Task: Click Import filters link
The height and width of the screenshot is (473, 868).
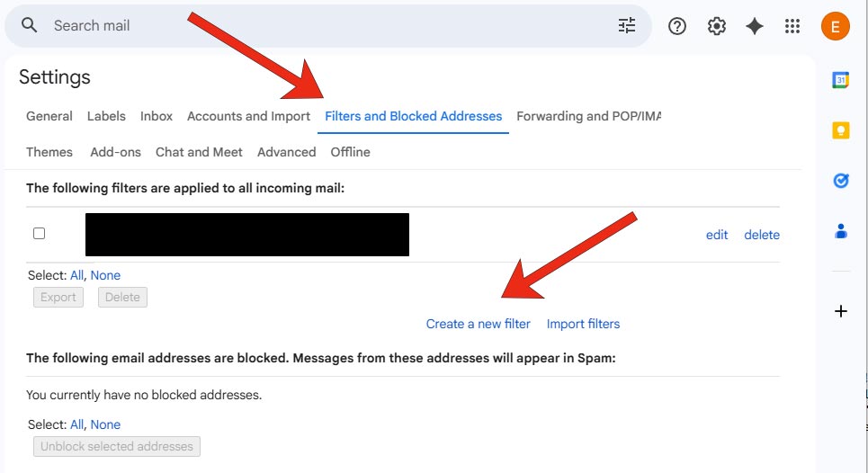Action: (x=583, y=324)
